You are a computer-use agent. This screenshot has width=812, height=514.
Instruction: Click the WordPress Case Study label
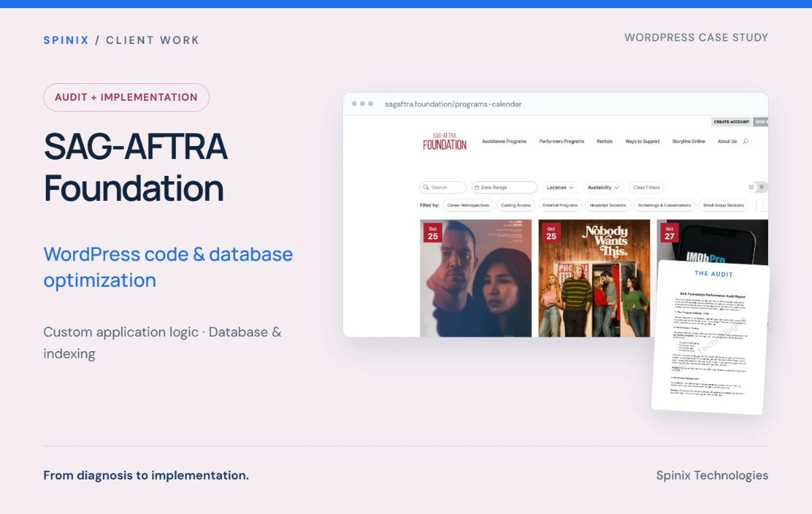pyautogui.click(x=696, y=37)
